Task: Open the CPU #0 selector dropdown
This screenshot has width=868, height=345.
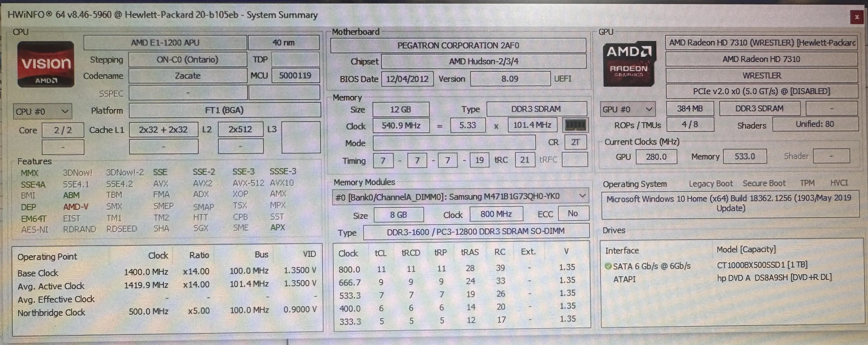Action: (x=42, y=112)
